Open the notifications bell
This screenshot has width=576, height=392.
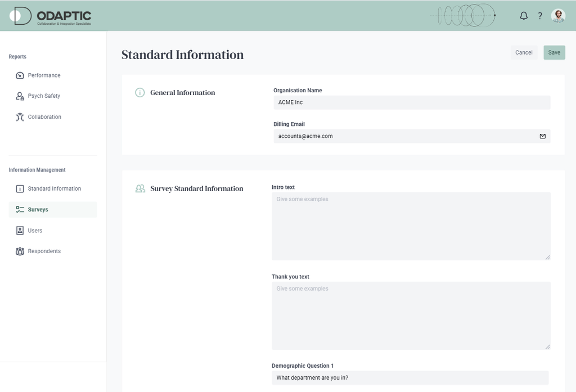[524, 16]
